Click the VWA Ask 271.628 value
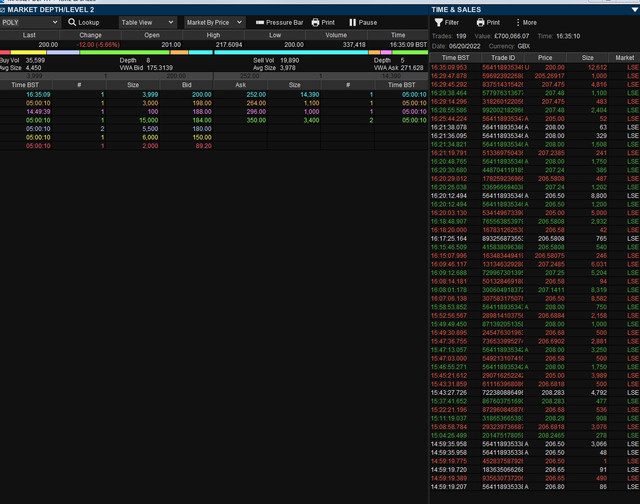 pyautogui.click(x=412, y=68)
